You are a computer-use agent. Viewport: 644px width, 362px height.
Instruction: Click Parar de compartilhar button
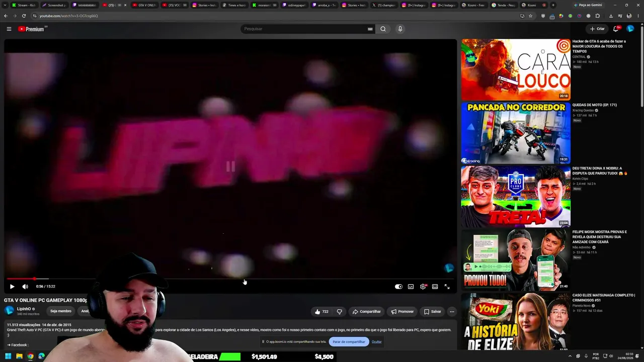pyautogui.click(x=349, y=342)
